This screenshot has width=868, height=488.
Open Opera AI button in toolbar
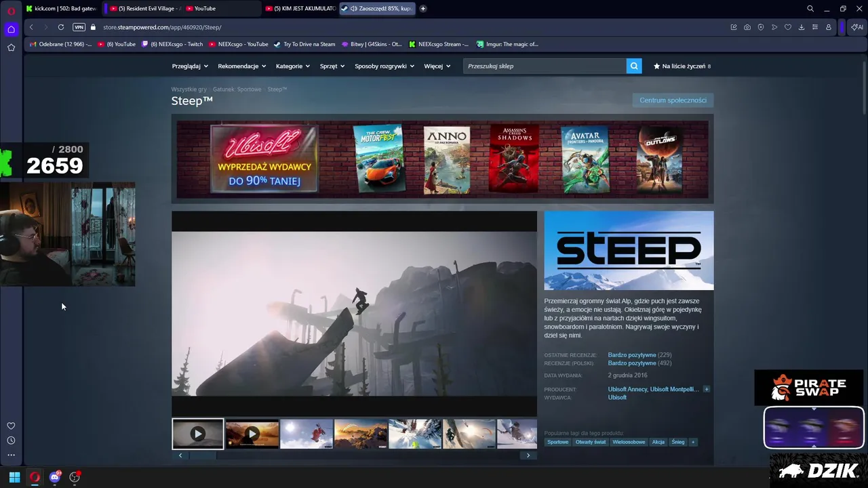pyautogui.click(x=857, y=27)
